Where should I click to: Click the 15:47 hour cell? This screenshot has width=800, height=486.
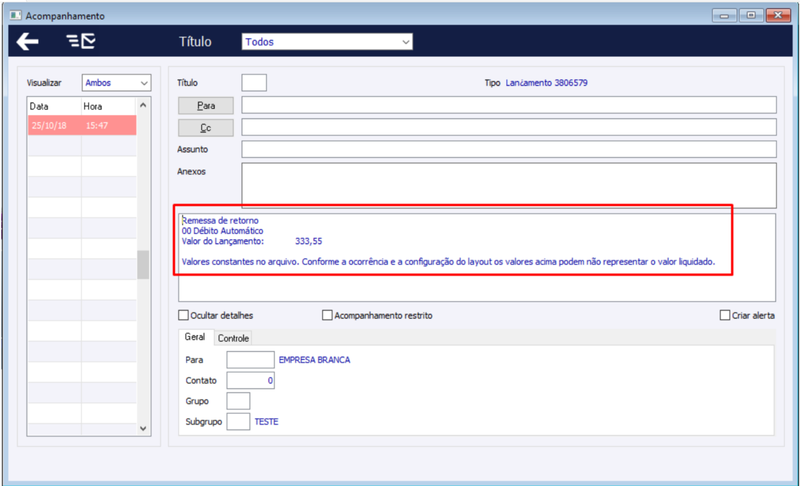pos(97,125)
